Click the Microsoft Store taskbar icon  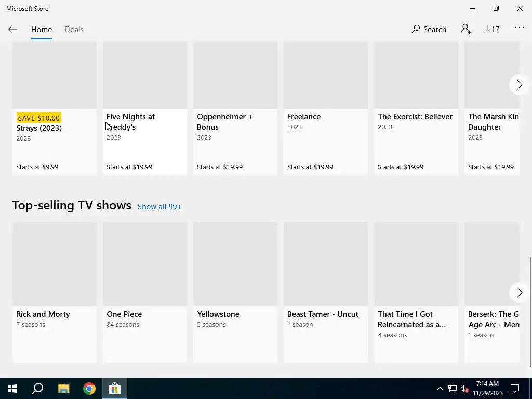(115, 389)
